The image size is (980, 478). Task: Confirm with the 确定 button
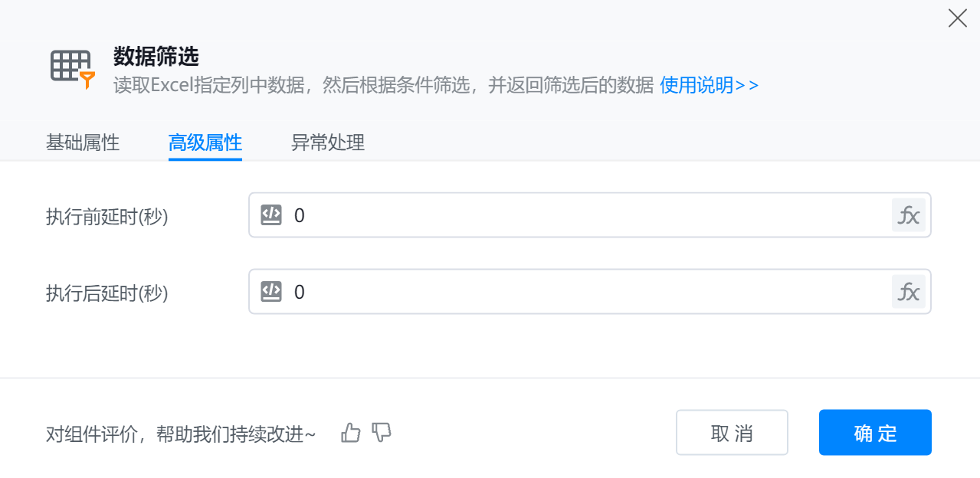875,433
